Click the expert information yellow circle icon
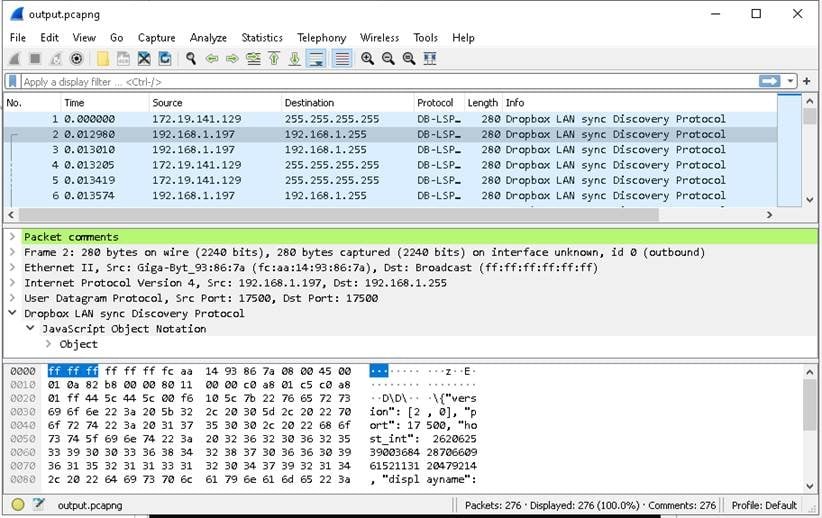The image size is (822, 518). (18, 504)
